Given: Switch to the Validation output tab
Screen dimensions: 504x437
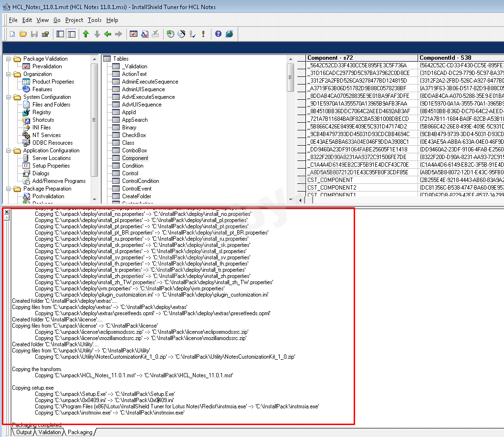Looking at the screenshot, I should 50,432.
